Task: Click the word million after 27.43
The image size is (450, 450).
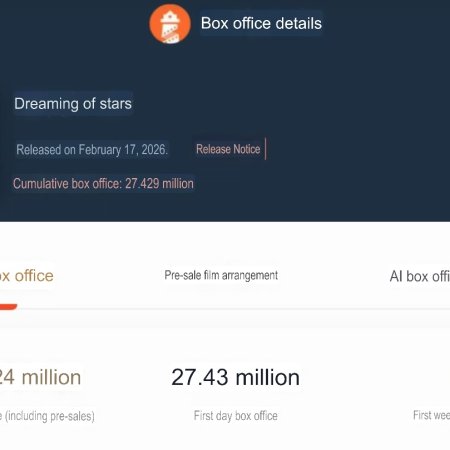Action: pyautogui.click(x=267, y=377)
